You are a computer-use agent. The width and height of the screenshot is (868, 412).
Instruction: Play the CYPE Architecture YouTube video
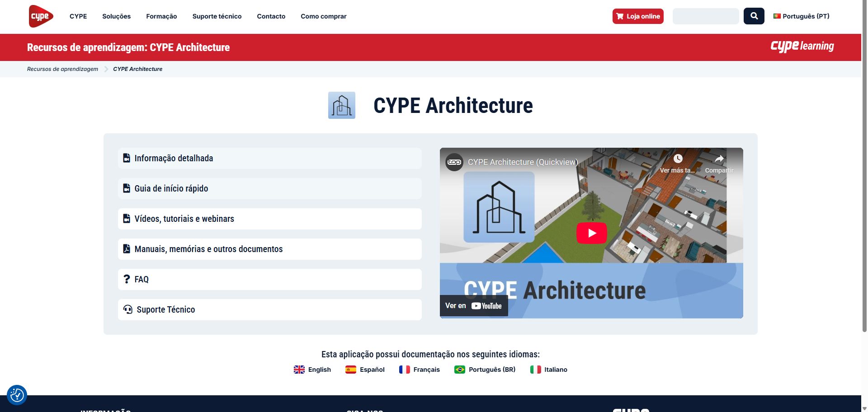tap(591, 233)
